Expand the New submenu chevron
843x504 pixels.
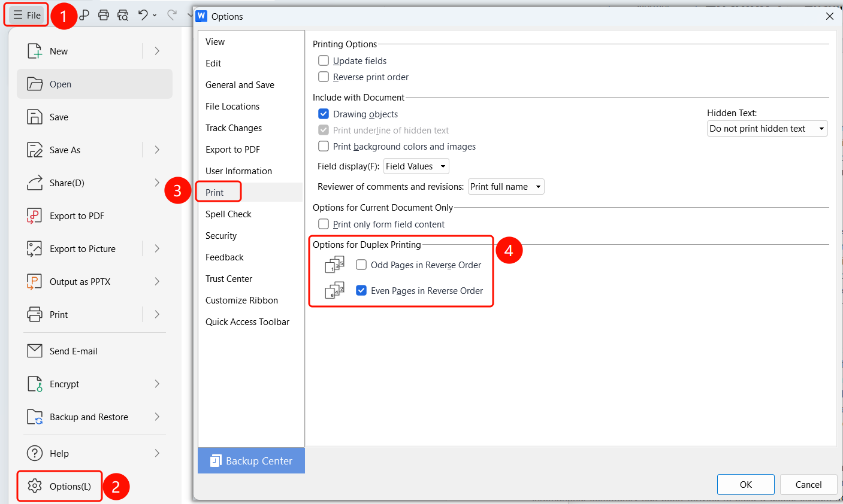157,51
